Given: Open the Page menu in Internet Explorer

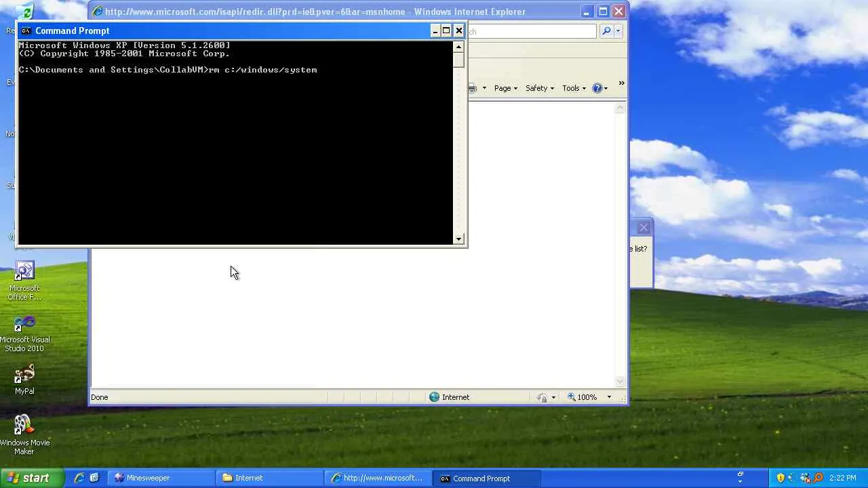Looking at the screenshot, I should [x=506, y=88].
